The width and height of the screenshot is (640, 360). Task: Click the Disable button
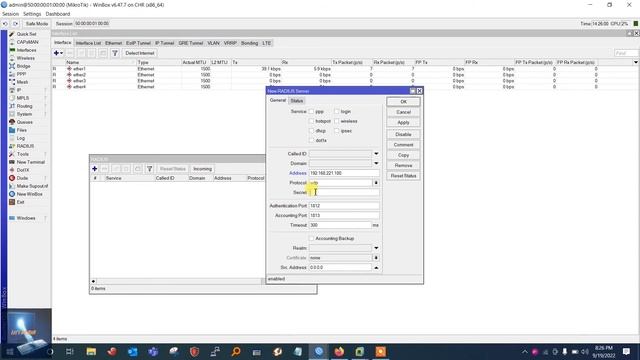(x=403, y=134)
